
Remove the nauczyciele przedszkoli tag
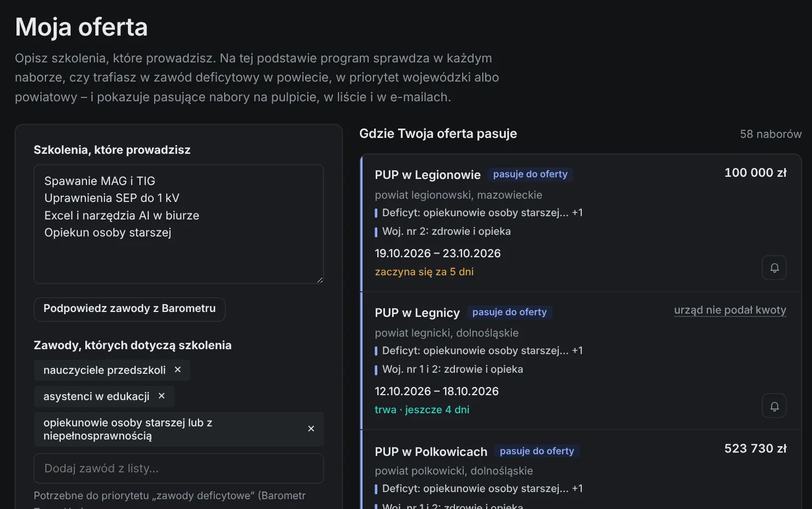coord(178,370)
